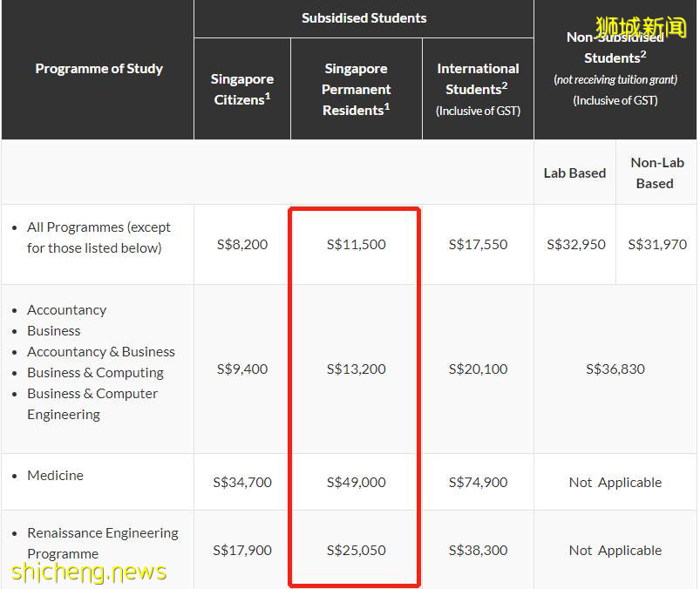
Task: Click the 'Non-Lab Based' sub-header cell
Action: point(657,173)
